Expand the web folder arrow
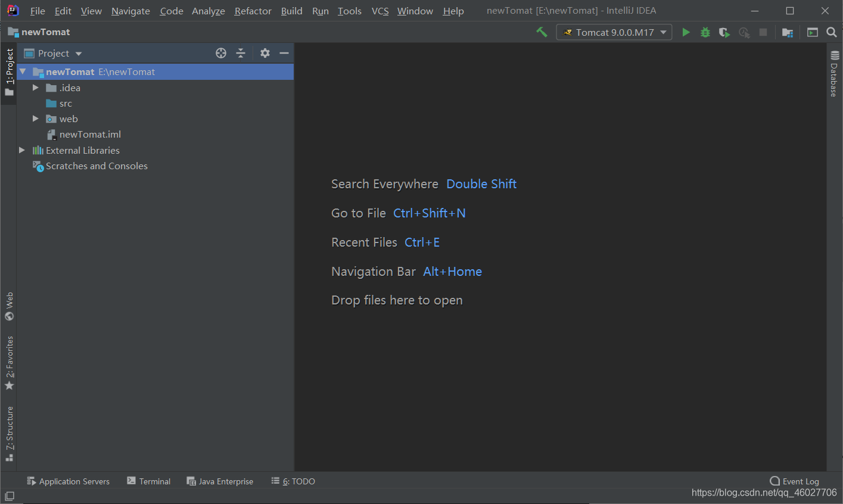Screen dimensions: 843x504 point(35,119)
